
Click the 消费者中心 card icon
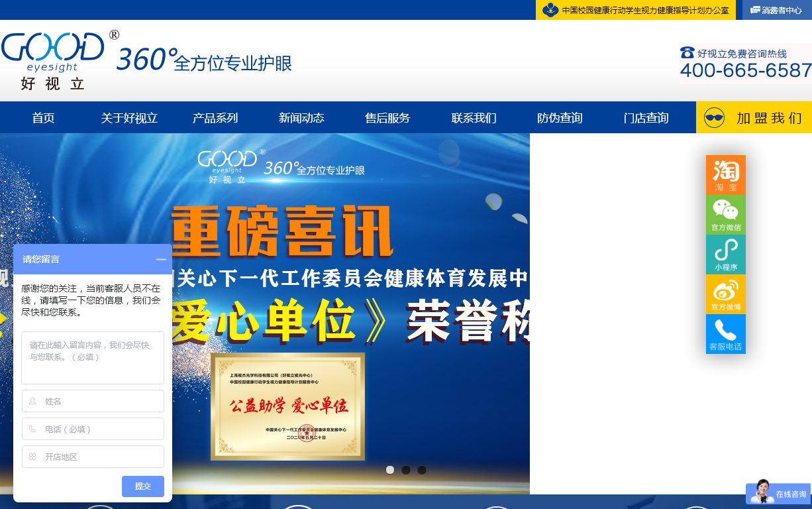pos(755,10)
